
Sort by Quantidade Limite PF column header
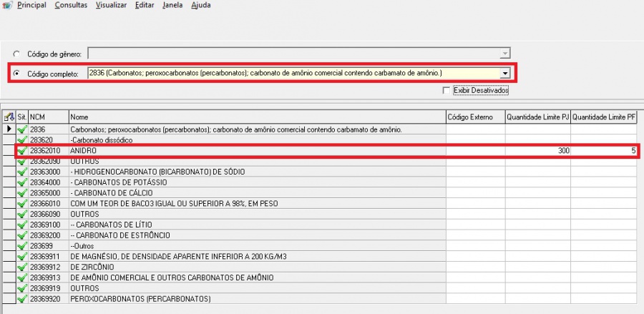pos(604,117)
